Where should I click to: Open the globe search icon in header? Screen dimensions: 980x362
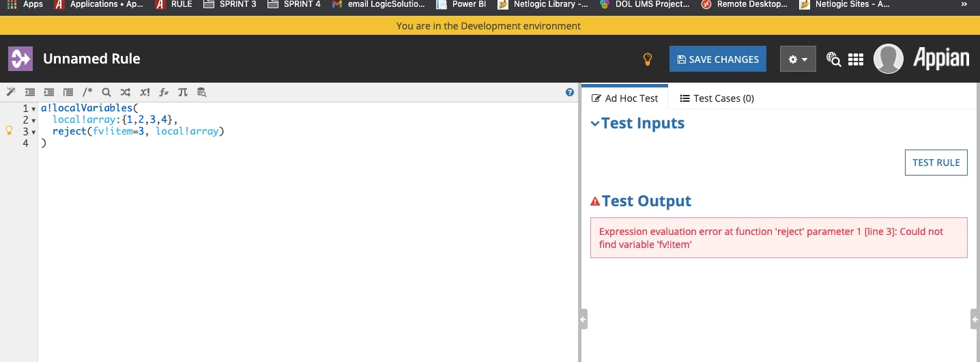[833, 59]
